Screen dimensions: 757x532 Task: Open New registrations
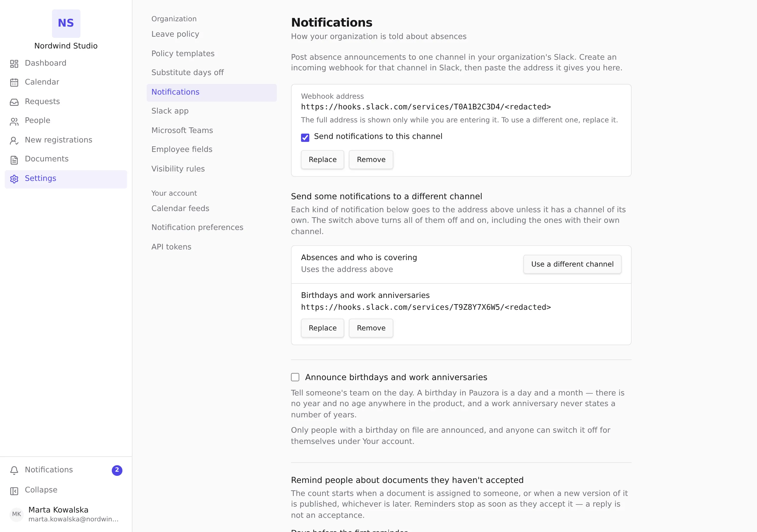[x=66, y=140]
